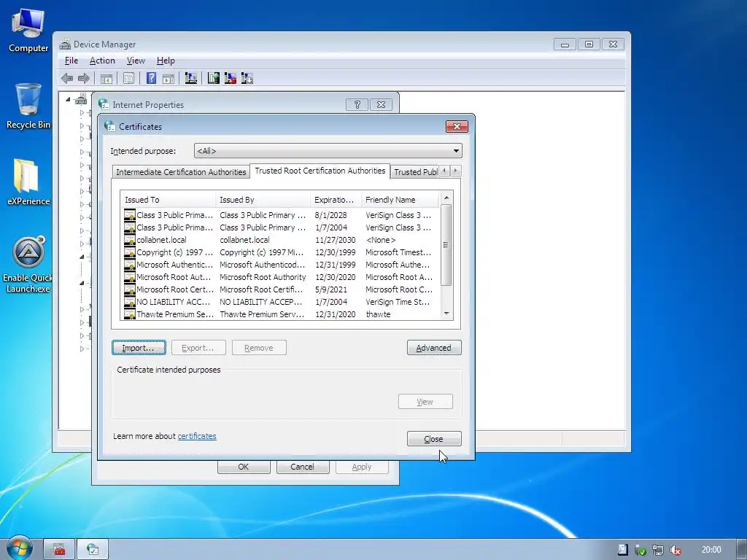The image size is (747, 560).
Task: Toggle the console tree pane icon in Device Manager
Action: pos(107,79)
